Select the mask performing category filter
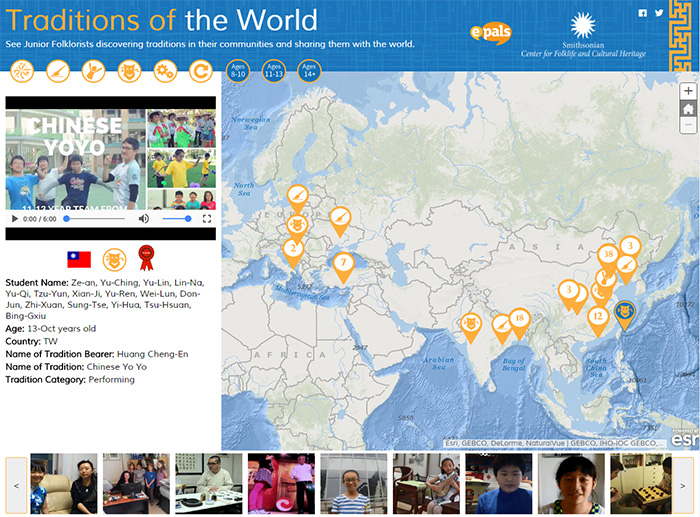Screen dimensions: 700x517 (x=129, y=71)
